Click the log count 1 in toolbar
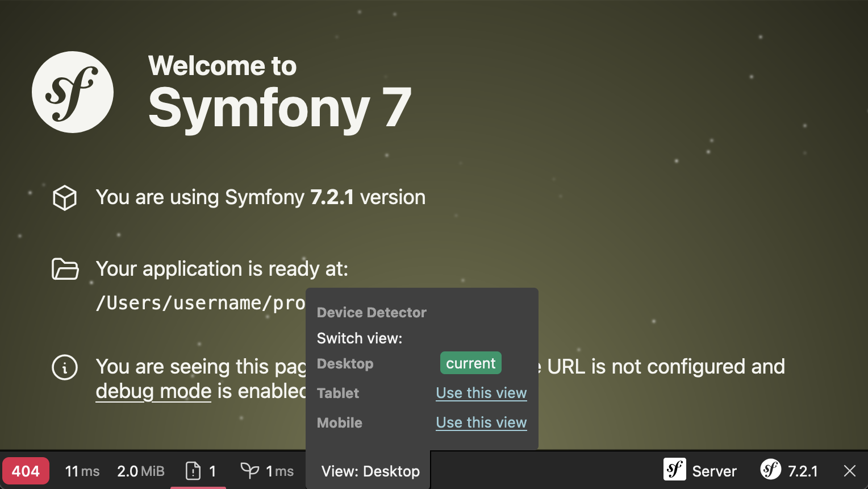 pyautogui.click(x=212, y=471)
